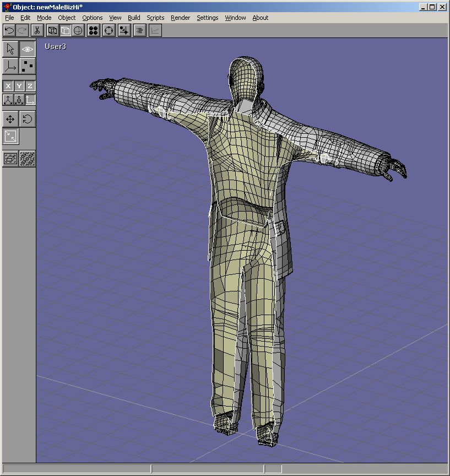Open the Render menu

click(180, 18)
